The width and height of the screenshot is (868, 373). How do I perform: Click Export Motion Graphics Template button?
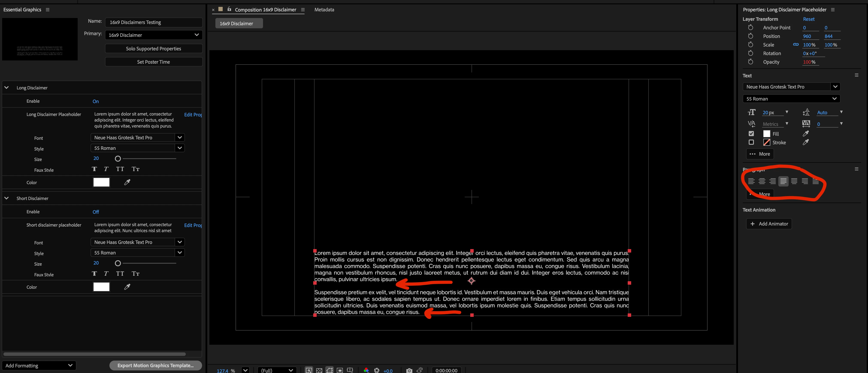155,365
